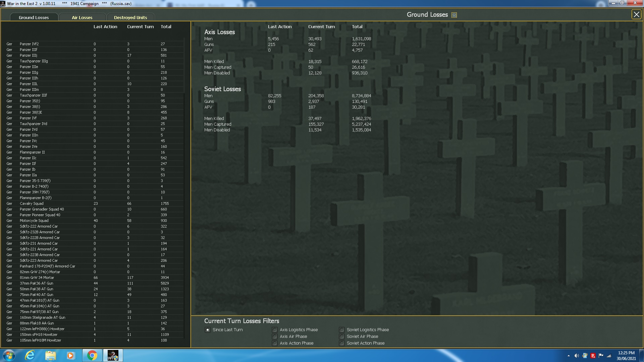This screenshot has height=362, width=644.
Task: Expand hidden icons in the system tray
Action: 569,355
